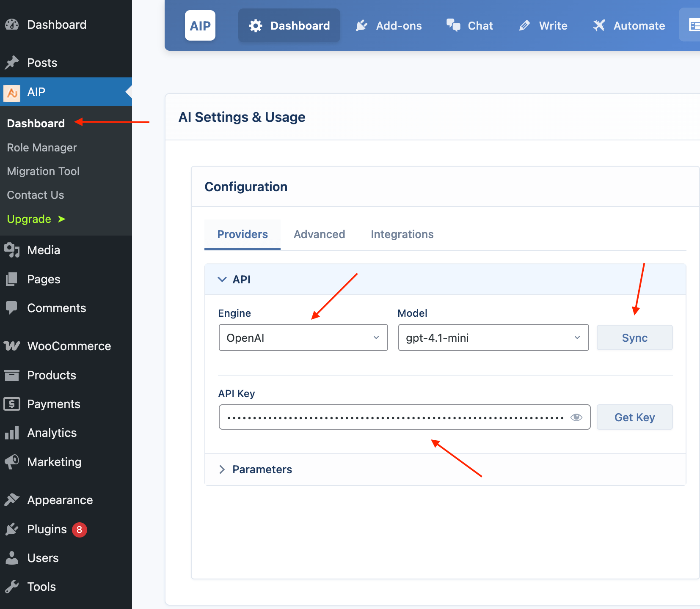Open Payments menu

click(66, 404)
